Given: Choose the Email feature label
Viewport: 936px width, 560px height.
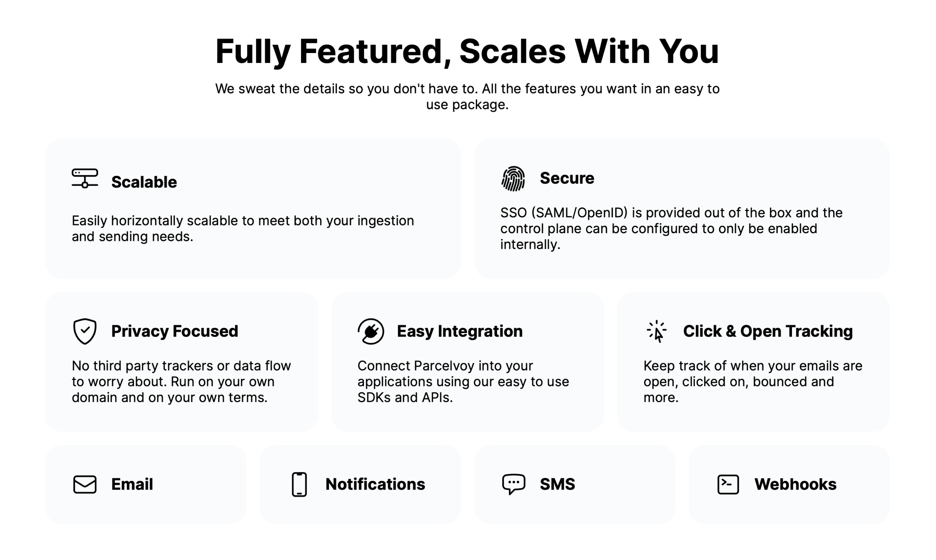Looking at the screenshot, I should point(132,484).
